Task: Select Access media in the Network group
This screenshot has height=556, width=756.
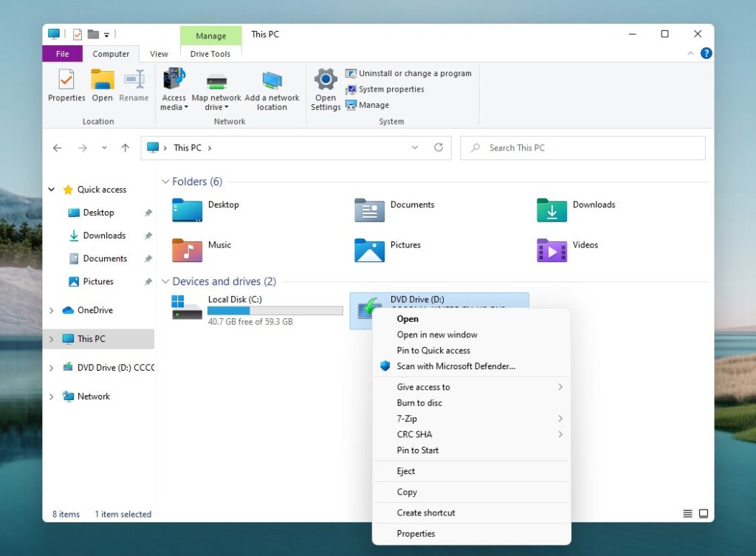Action: point(173,89)
